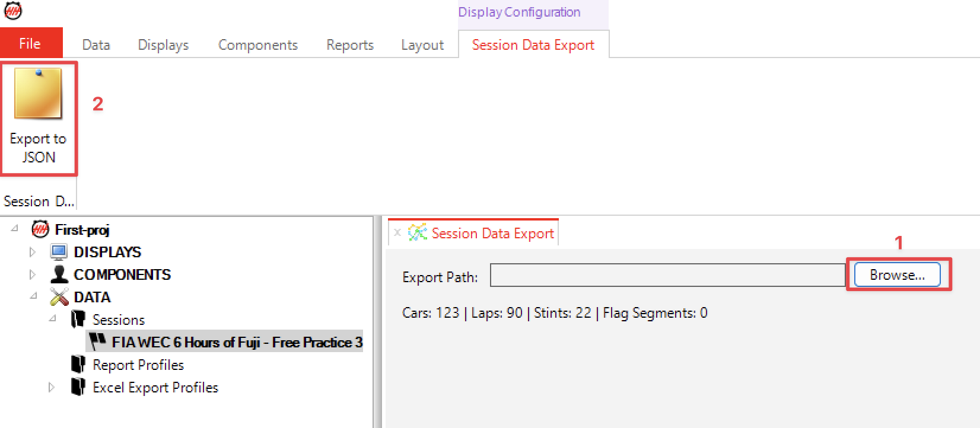The height and width of the screenshot is (428, 980).
Task: Switch to the Displays ribbon tab
Action: coord(163,45)
